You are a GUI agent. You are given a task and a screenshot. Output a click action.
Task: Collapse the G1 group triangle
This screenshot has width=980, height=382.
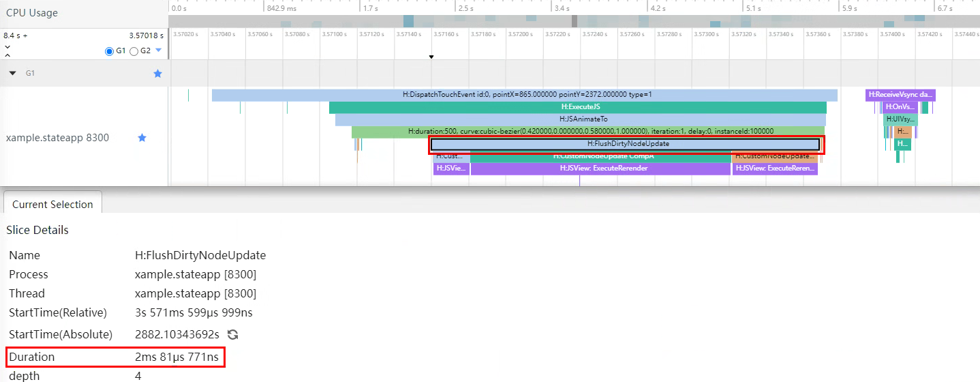[12, 73]
